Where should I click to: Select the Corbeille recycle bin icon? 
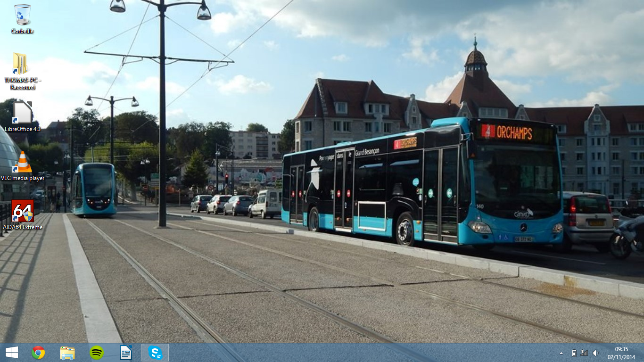(23, 19)
